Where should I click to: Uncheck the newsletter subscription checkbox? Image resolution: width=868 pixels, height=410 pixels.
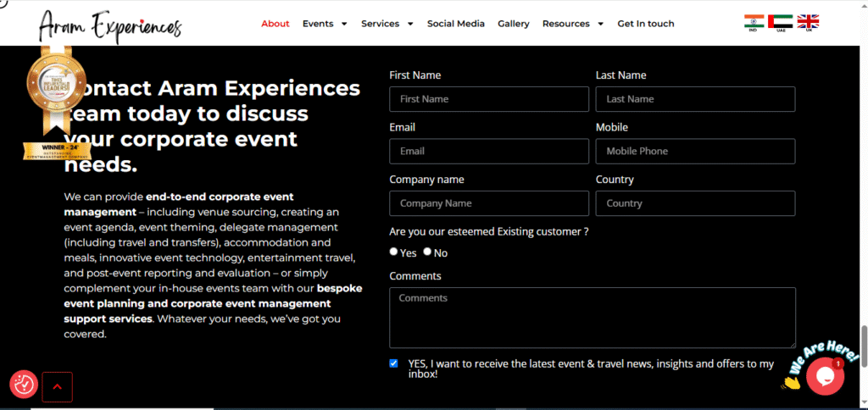(393, 363)
